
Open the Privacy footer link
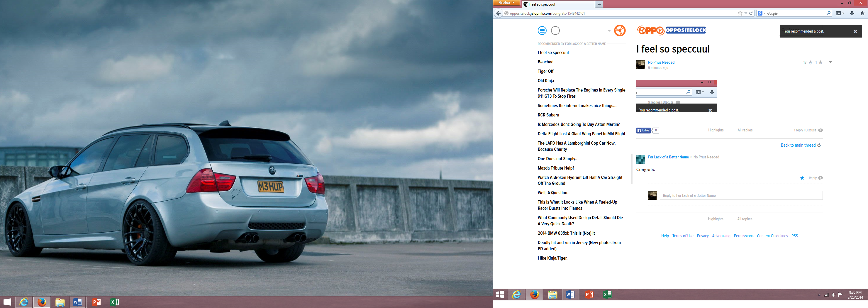(x=703, y=236)
